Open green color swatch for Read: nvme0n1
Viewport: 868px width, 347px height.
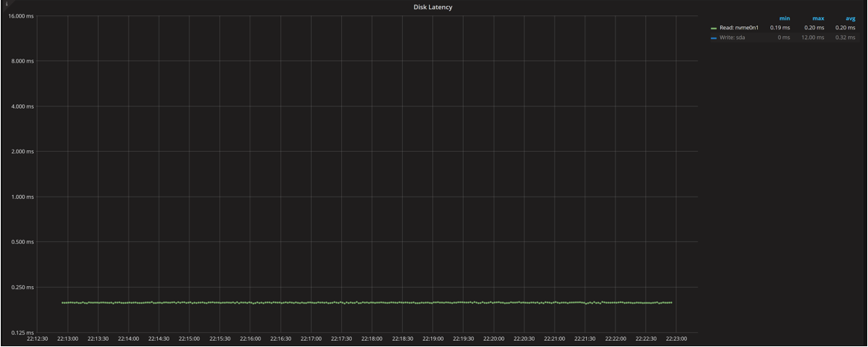(714, 29)
